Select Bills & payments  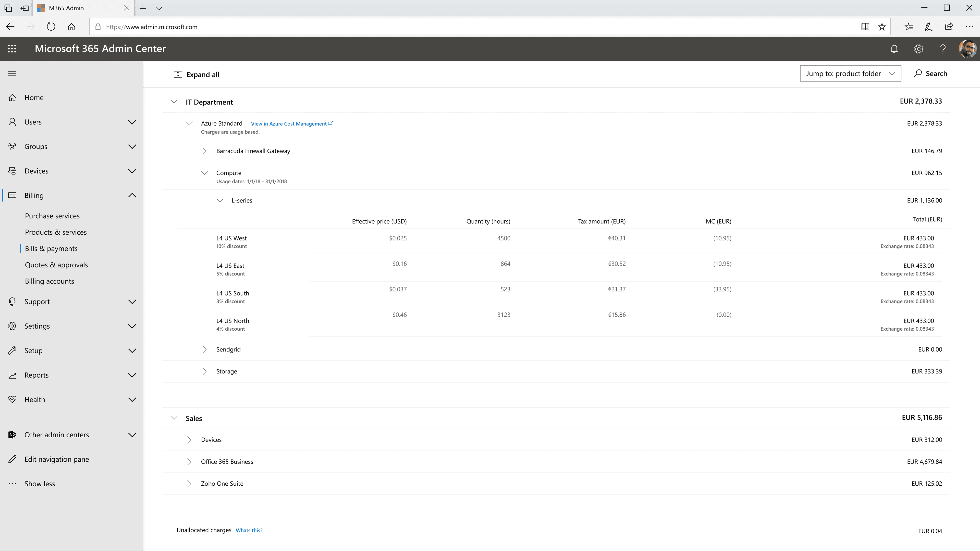pos(51,249)
